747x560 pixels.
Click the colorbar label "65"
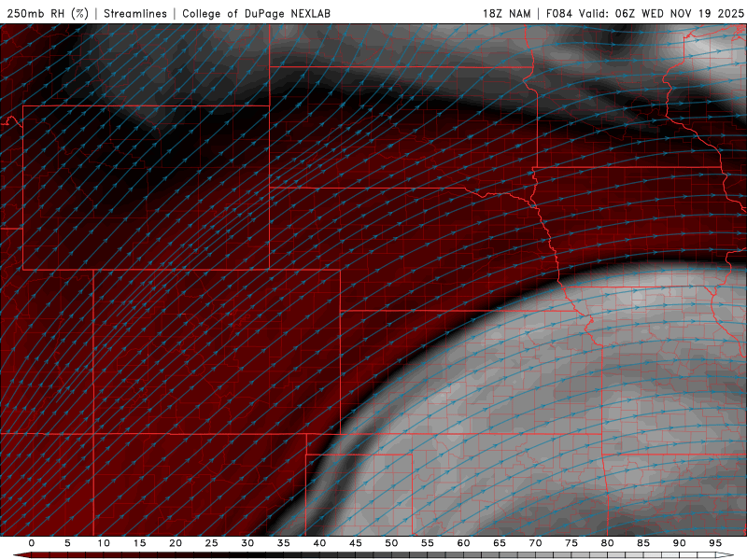[x=500, y=543]
